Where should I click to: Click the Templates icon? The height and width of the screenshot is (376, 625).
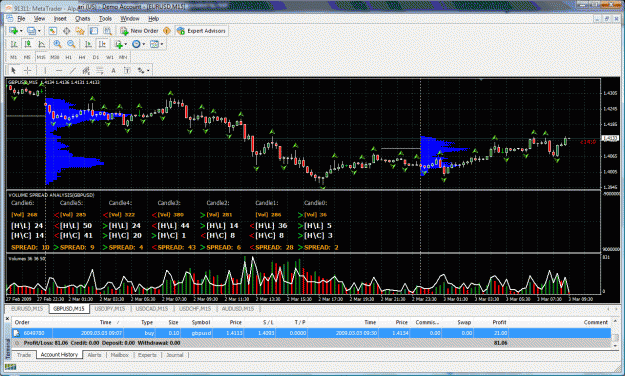coord(154,44)
